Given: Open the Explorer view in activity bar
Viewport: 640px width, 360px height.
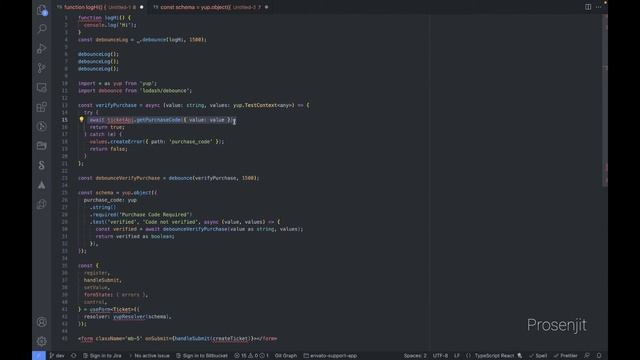Looking at the screenshot, I should 42,10.
